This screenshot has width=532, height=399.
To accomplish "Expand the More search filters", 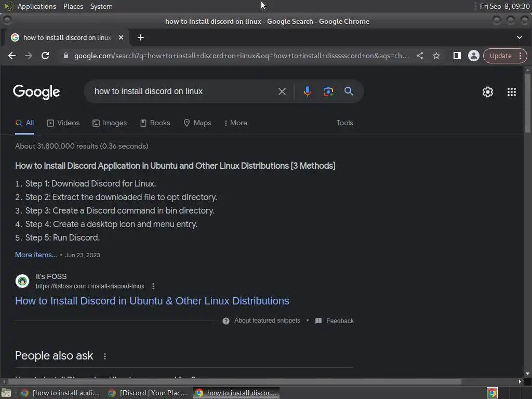I will [x=236, y=123].
